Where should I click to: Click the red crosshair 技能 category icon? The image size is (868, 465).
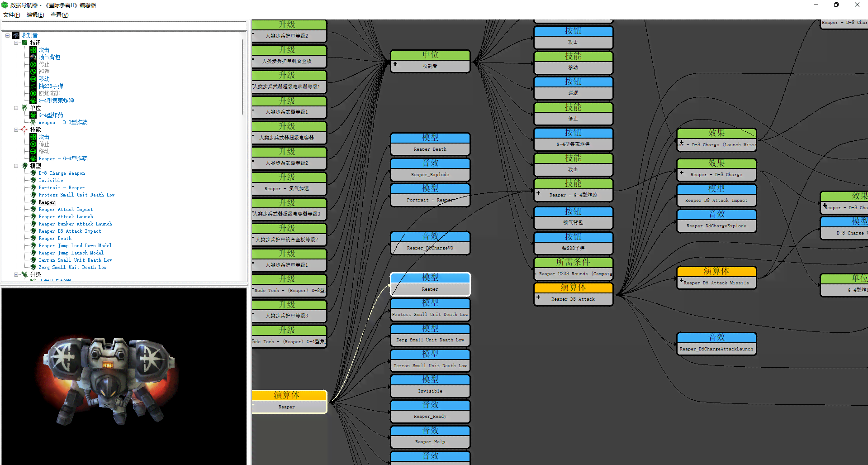click(24, 129)
